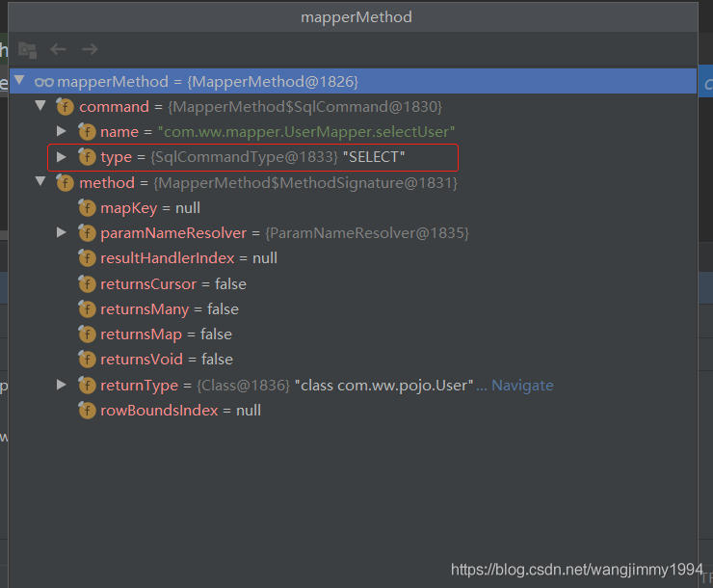The width and height of the screenshot is (713, 588).
Task: Select the resultHandlerIndex = null row
Action: point(353,257)
